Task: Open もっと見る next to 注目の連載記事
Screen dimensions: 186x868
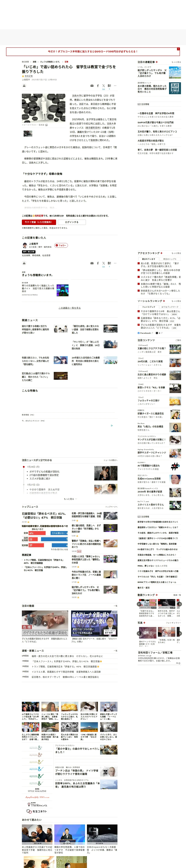Action: 176,62
